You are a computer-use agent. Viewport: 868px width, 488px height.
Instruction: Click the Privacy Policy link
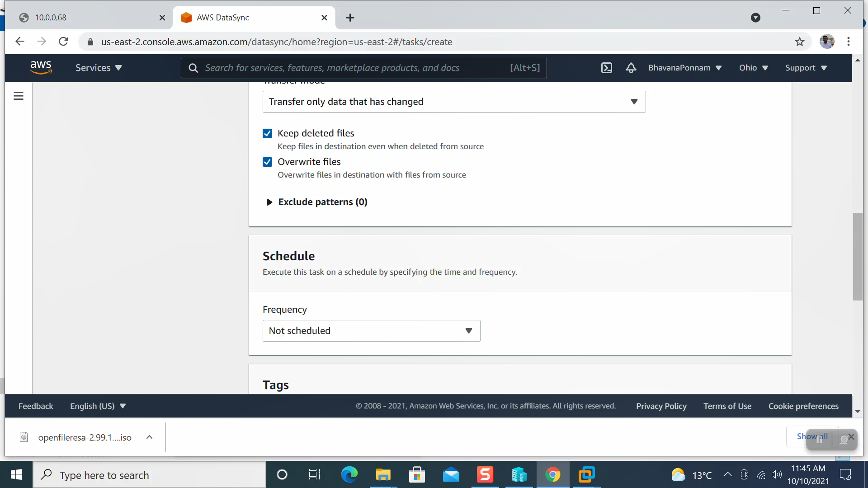point(661,406)
